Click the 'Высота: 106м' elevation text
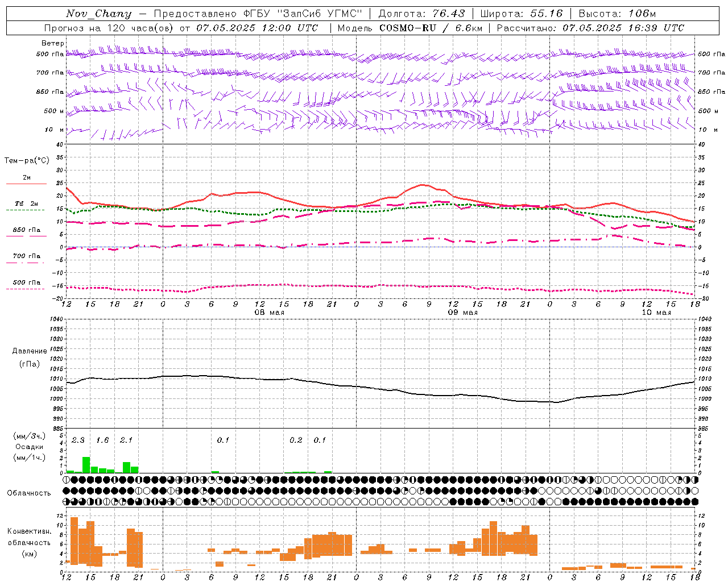 [617, 14]
